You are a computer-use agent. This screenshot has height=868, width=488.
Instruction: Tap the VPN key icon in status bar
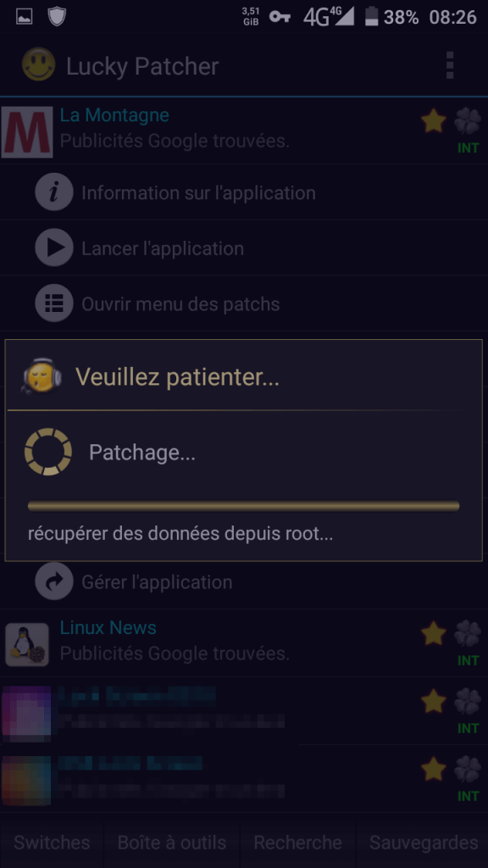280,17
